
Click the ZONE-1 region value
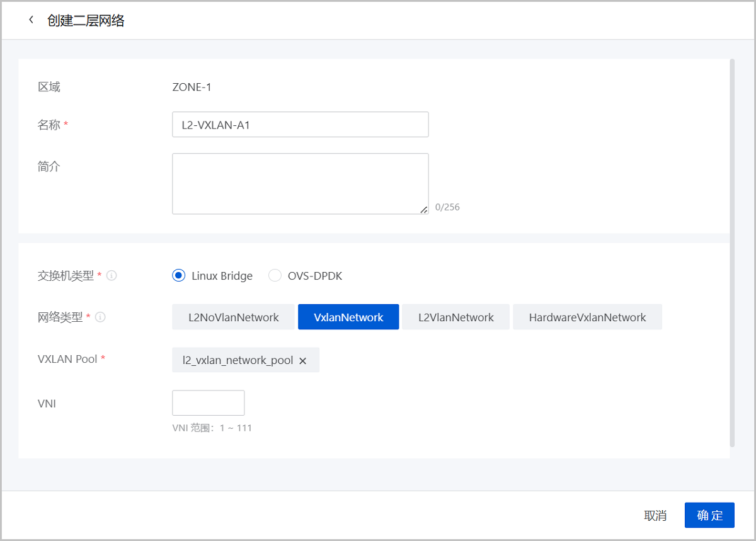click(192, 87)
